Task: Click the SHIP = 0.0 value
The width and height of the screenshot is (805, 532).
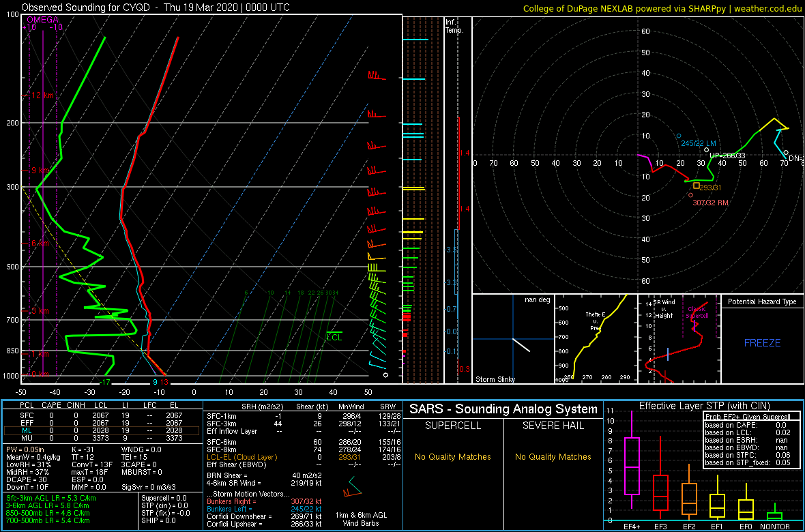Action: (x=158, y=520)
